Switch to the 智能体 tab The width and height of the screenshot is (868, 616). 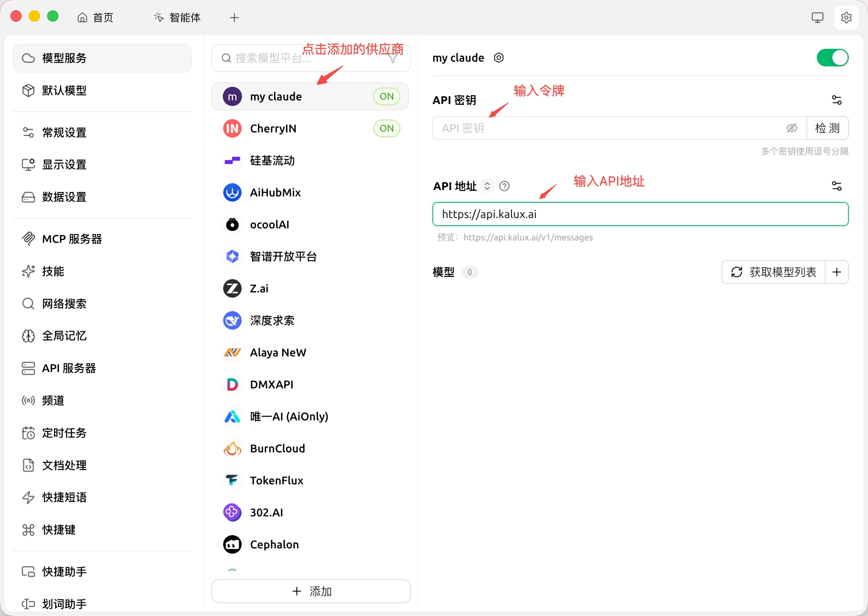[x=177, y=18]
